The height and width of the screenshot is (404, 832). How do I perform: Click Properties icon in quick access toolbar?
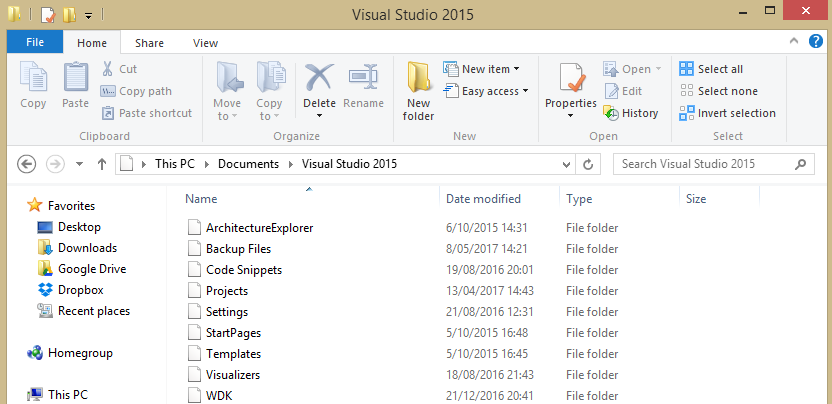(x=48, y=14)
